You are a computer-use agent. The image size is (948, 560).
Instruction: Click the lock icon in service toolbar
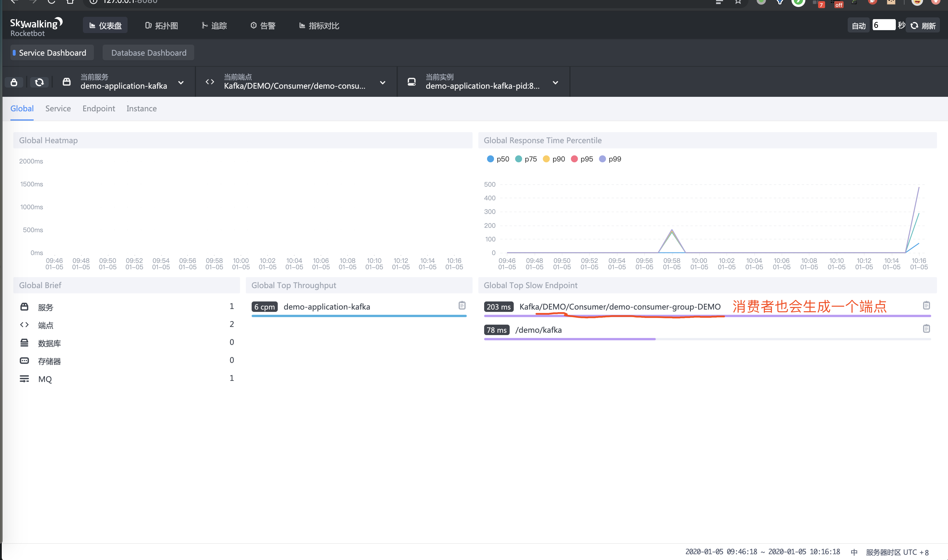pyautogui.click(x=14, y=82)
